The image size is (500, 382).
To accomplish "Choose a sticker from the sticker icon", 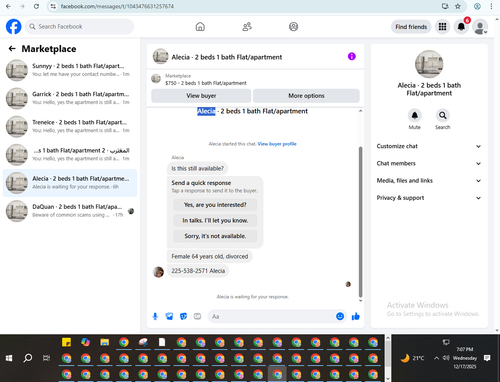I will (183, 316).
